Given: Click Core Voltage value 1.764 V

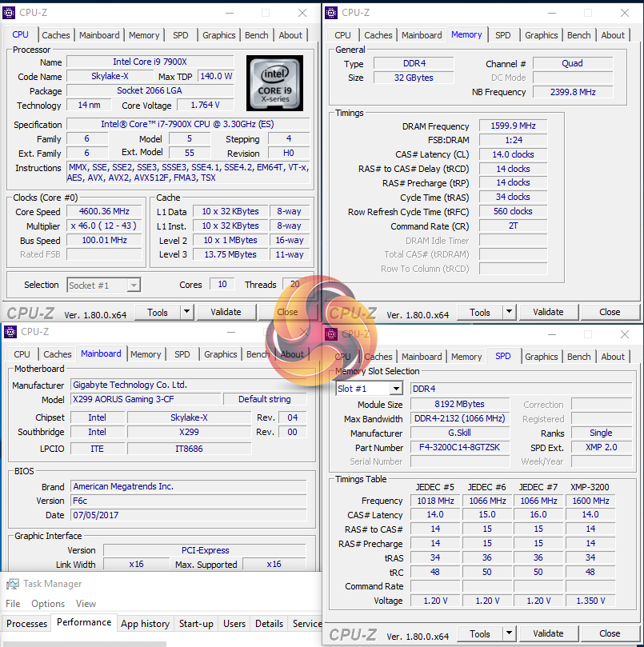Looking at the screenshot, I should 205,105.
